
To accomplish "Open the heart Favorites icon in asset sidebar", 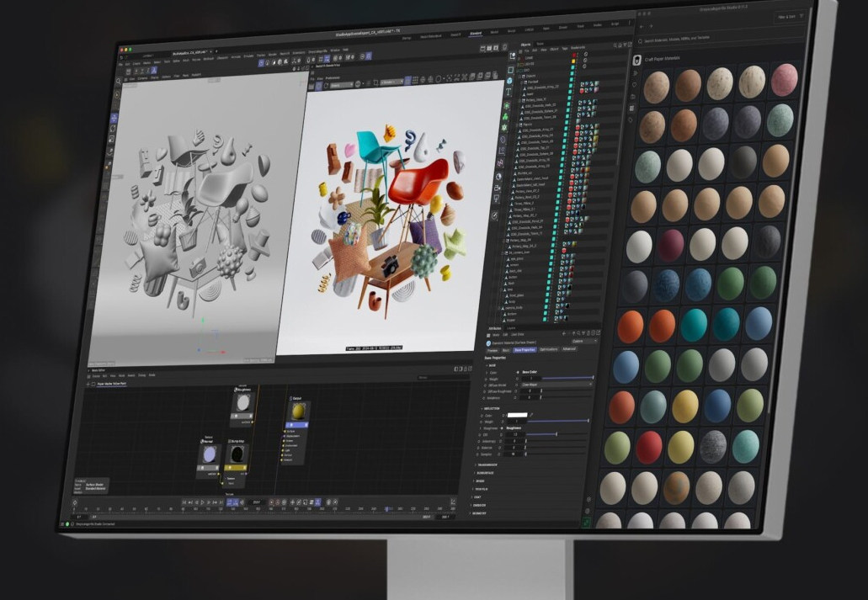I will pyautogui.click(x=634, y=85).
